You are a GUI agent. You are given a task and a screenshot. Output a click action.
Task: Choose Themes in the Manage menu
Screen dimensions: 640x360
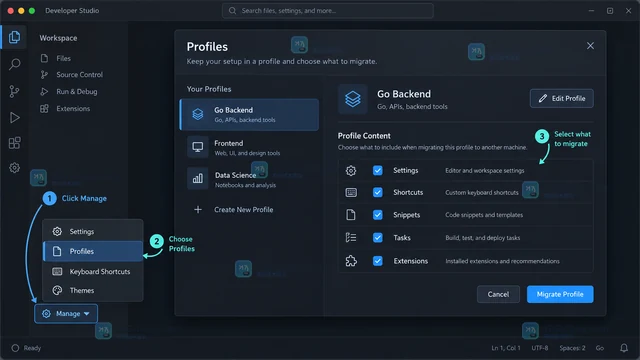pos(93,291)
